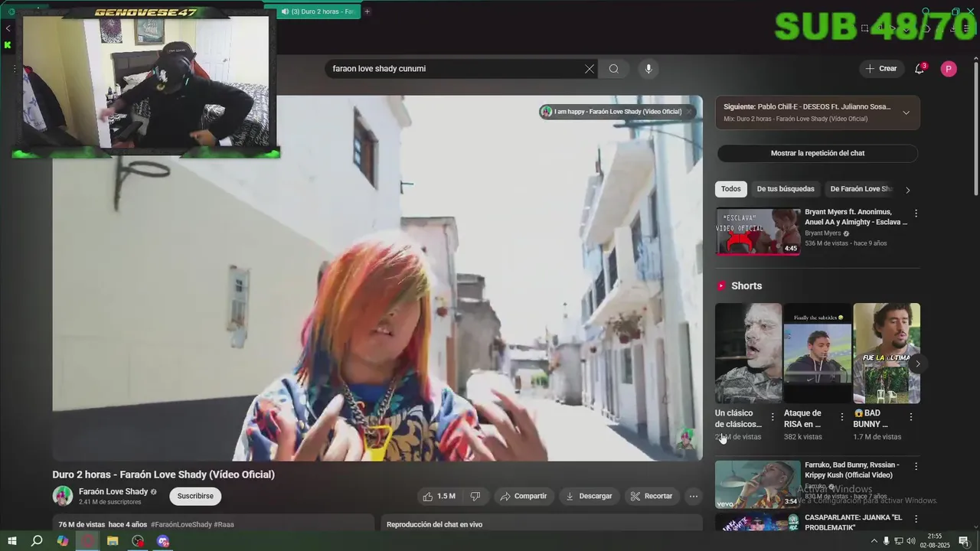980x551 pixels.
Task: Open options for Krippy Kush video
Action: coord(916,466)
